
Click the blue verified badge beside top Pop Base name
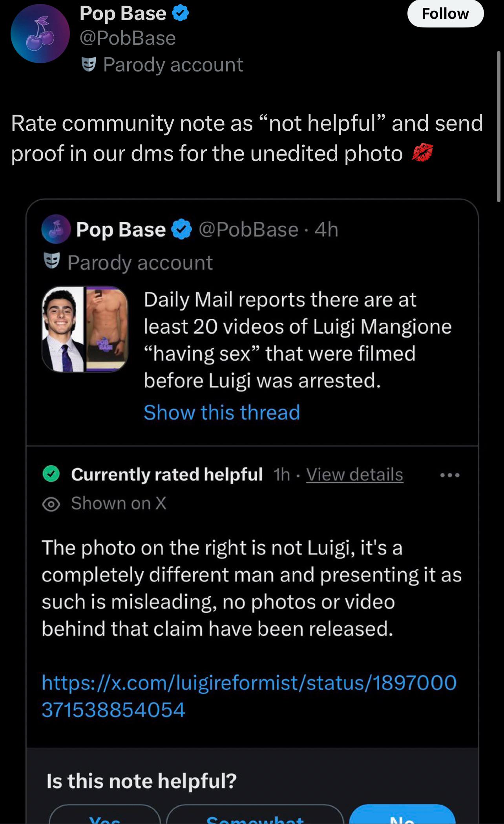[181, 14]
